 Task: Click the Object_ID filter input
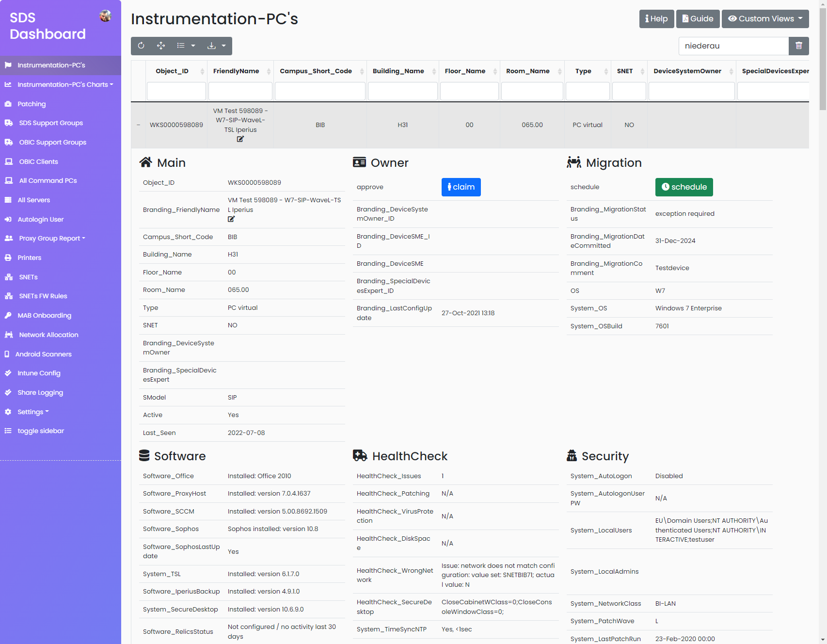176,91
